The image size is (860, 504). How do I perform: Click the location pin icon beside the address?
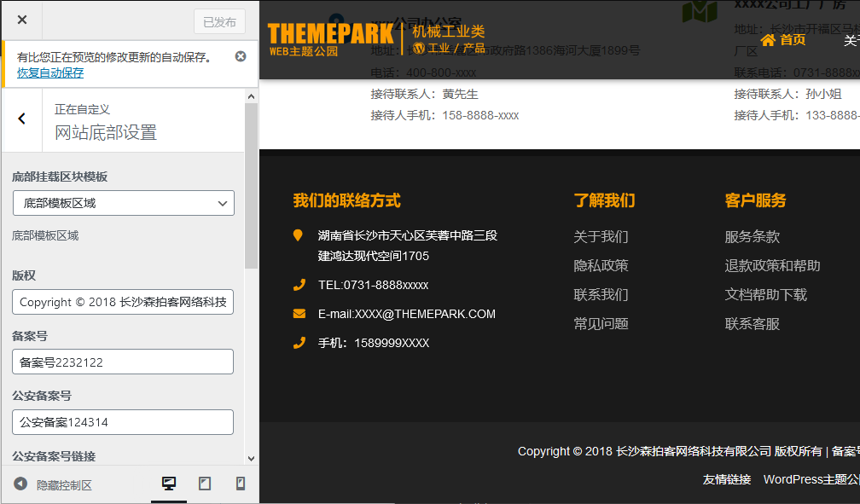(298, 235)
